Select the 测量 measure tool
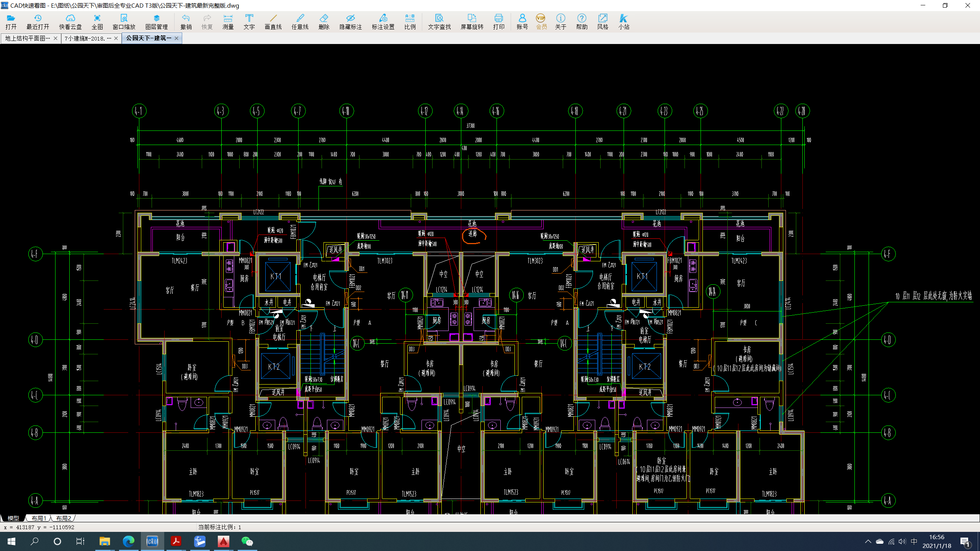The width and height of the screenshot is (980, 551). click(228, 22)
